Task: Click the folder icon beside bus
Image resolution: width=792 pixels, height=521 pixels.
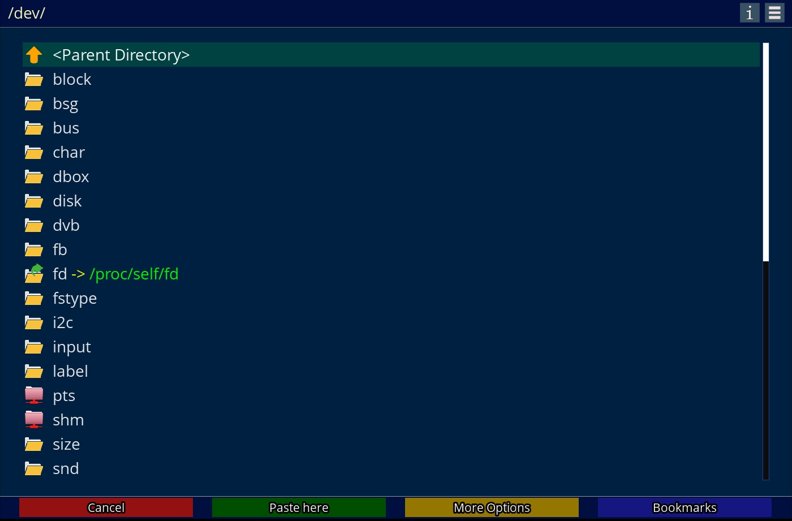Action: click(x=34, y=128)
